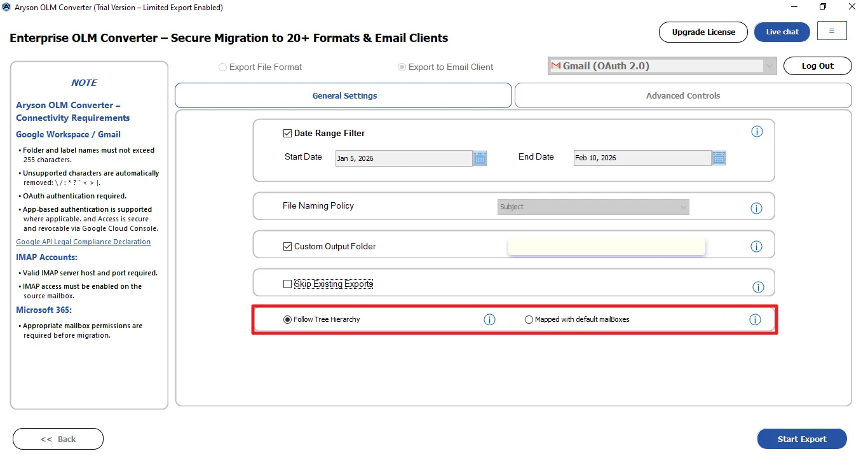Click the Skip Existing Exports info icon

point(757,287)
